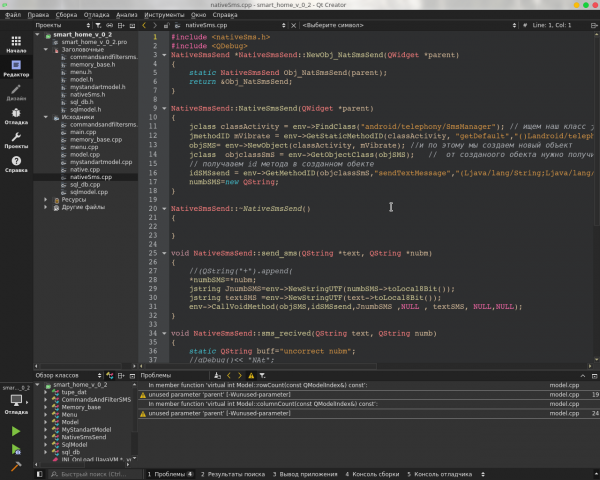Collapse fold marker at line 25
The width and height of the screenshot is (600, 480).
[x=164, y=253]
